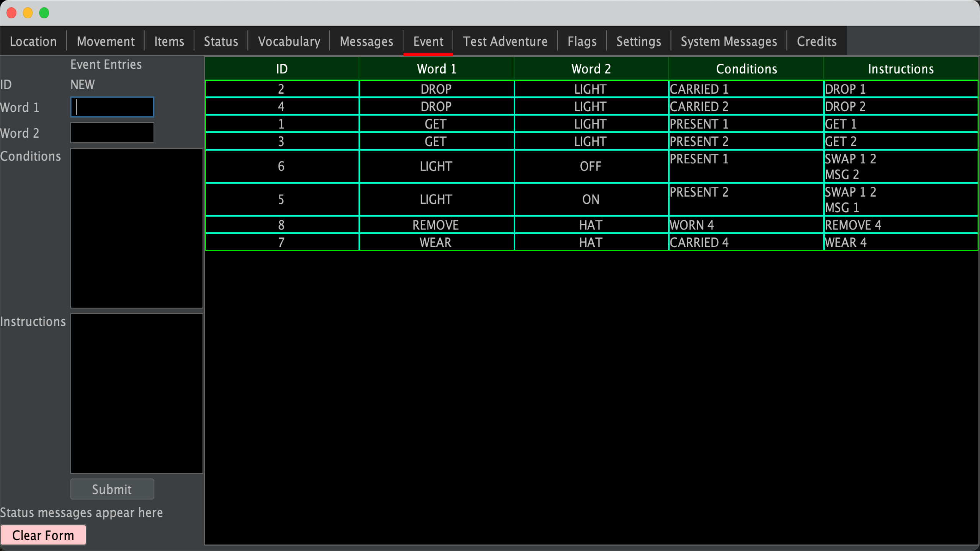Click inside the Word 2 input field
980x551 pixels.
point(112,133)
